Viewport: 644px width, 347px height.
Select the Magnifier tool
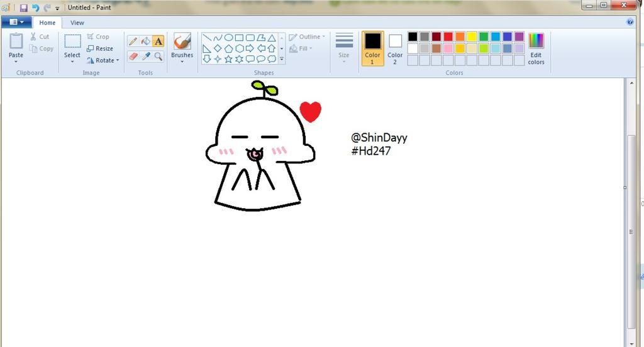tap(158, 56)
